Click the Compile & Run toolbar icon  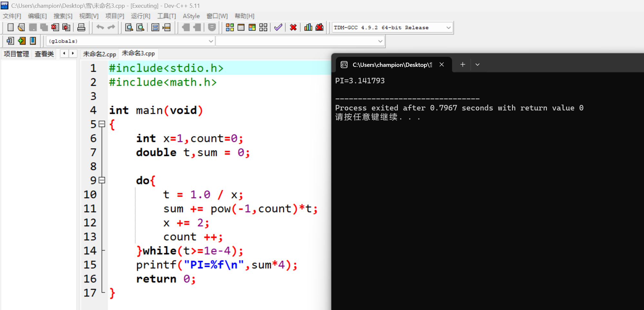(252, 27)
